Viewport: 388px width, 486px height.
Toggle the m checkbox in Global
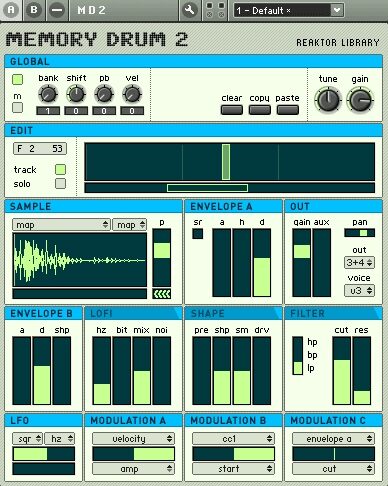[17, 108]
